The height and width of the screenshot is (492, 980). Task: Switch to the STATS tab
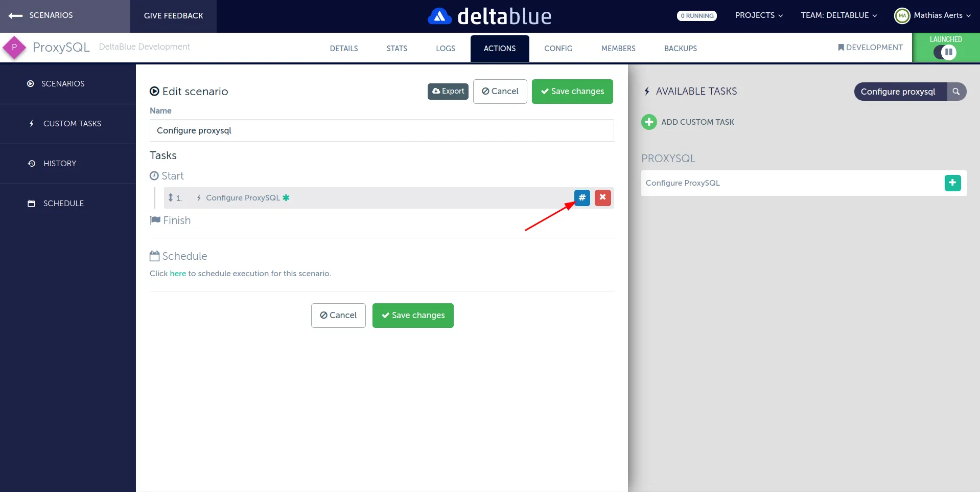[396, 48]
